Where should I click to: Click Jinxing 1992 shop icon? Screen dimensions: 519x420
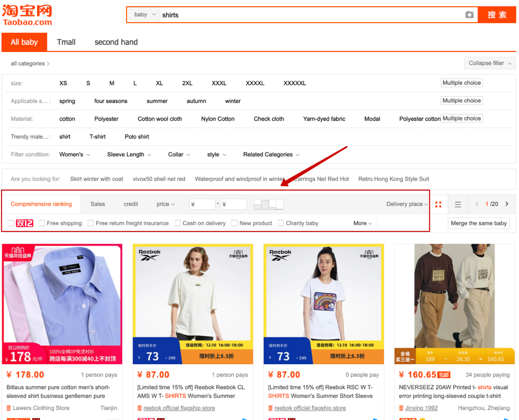click(x=401, y=408)
